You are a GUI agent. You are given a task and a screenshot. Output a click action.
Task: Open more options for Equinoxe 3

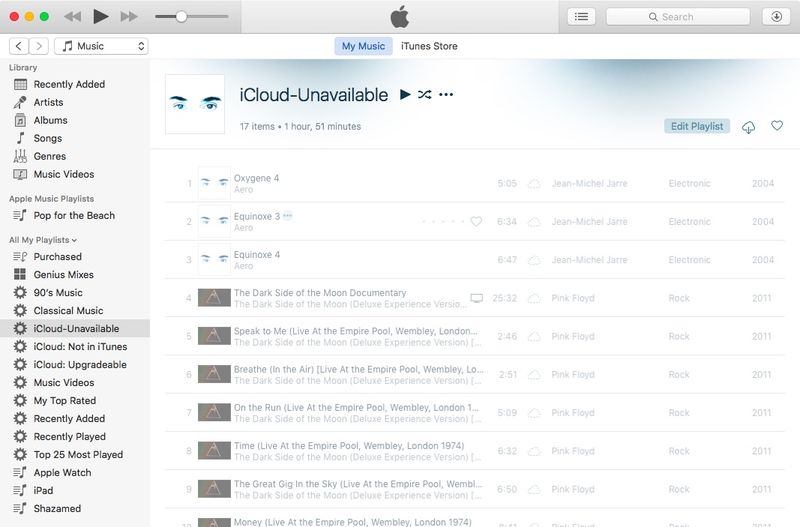coord(288,216)
